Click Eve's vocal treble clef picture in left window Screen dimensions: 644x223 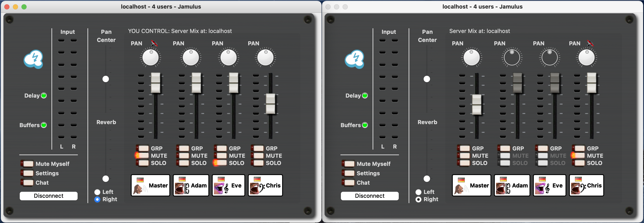click(x=221, y=188)
